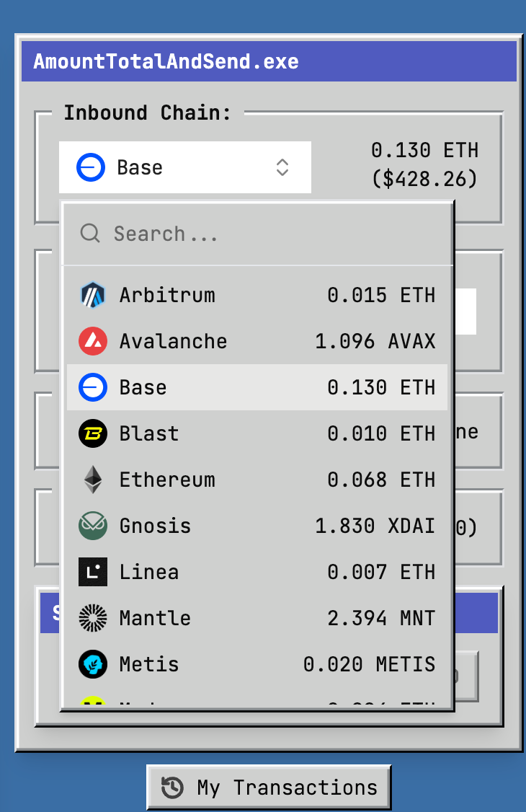Click the ($428.26) dollar value text

pyautogui.click(x=424, y=179)
